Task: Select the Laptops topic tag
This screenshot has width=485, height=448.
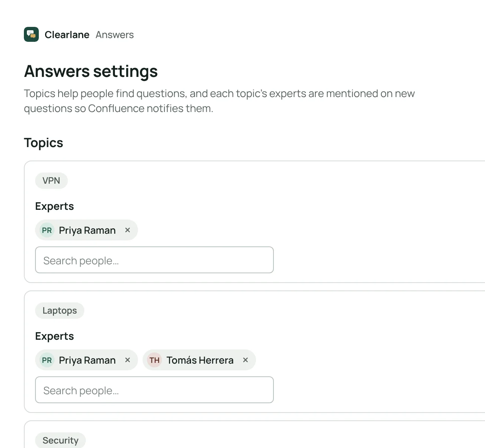Action: [x=60, y=311]
